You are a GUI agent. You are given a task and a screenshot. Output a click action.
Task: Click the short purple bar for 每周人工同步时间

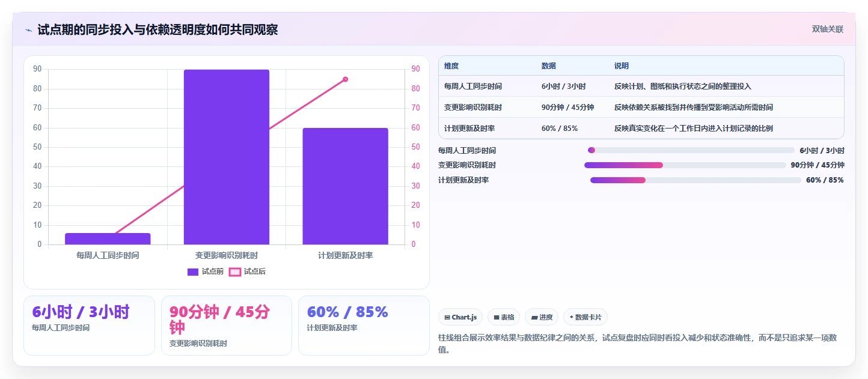coord(108,239)
